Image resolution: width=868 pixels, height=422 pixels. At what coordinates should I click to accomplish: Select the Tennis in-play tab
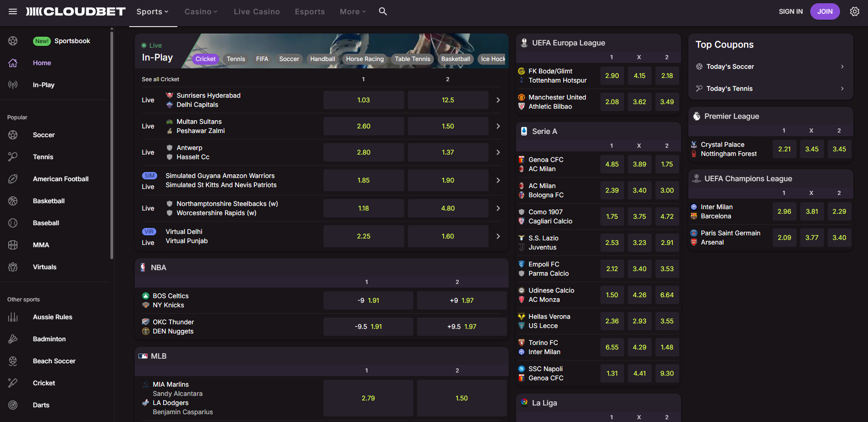(x=236, y=59)
